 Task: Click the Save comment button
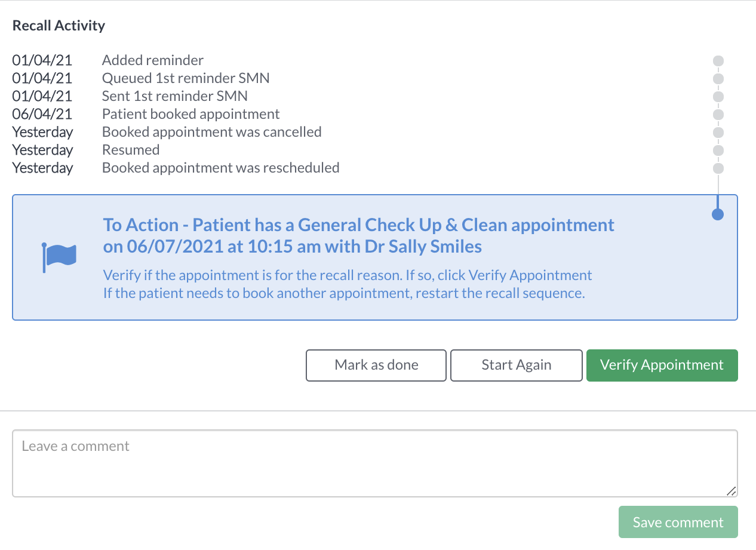click(x=678, y=522)
